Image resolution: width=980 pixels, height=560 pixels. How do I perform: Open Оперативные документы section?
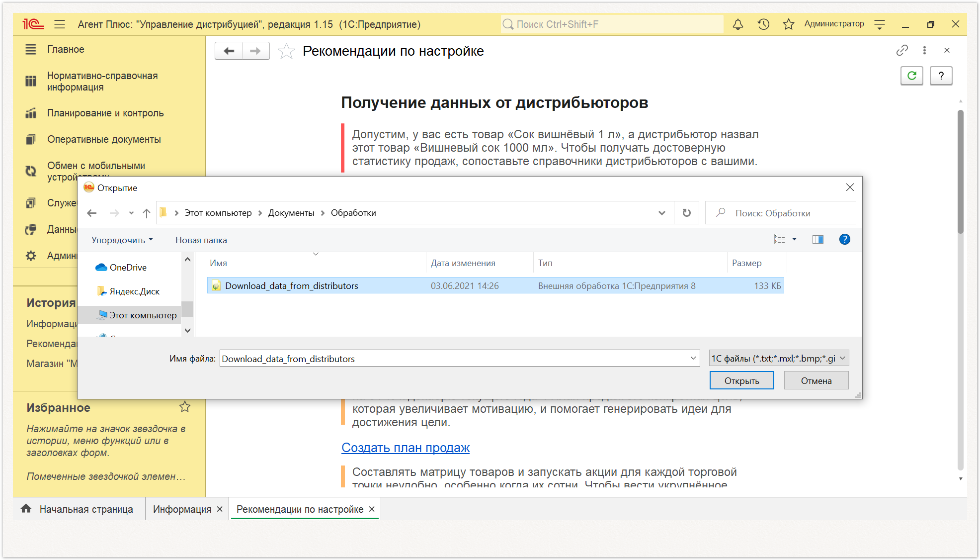104,139
